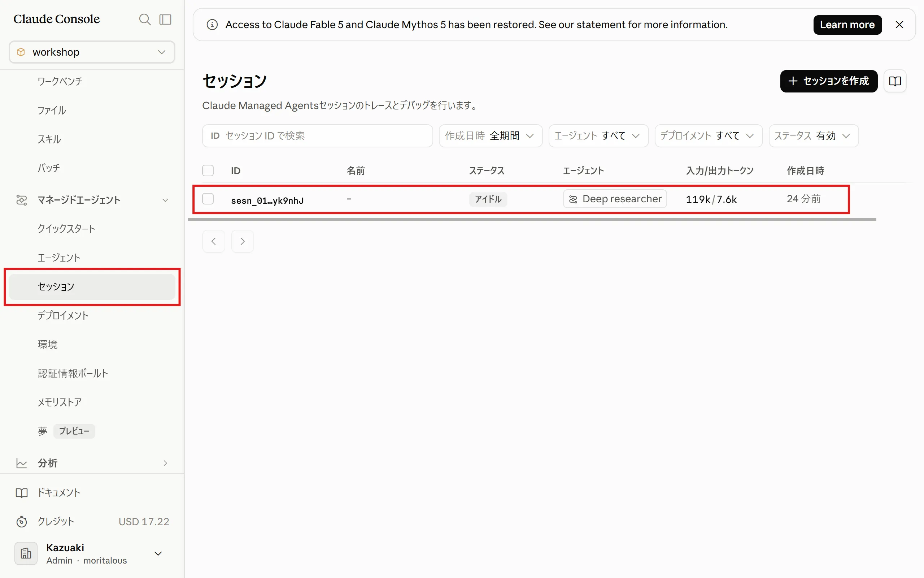Click the 24 分前 created time
The image size is (924, 578).
tap(804, 199)
